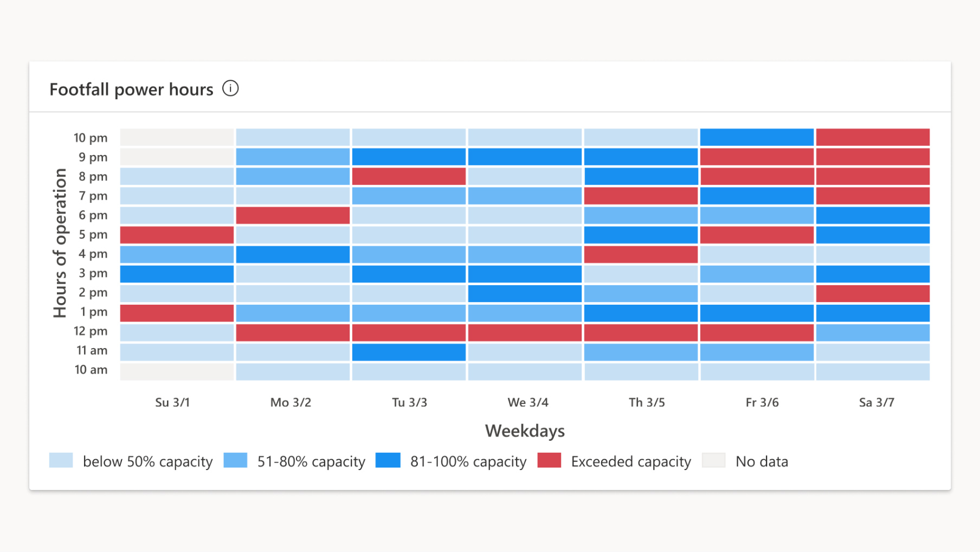
Task: Select the Monday 6 pm red cell
Action: click(x=293, y=215)
